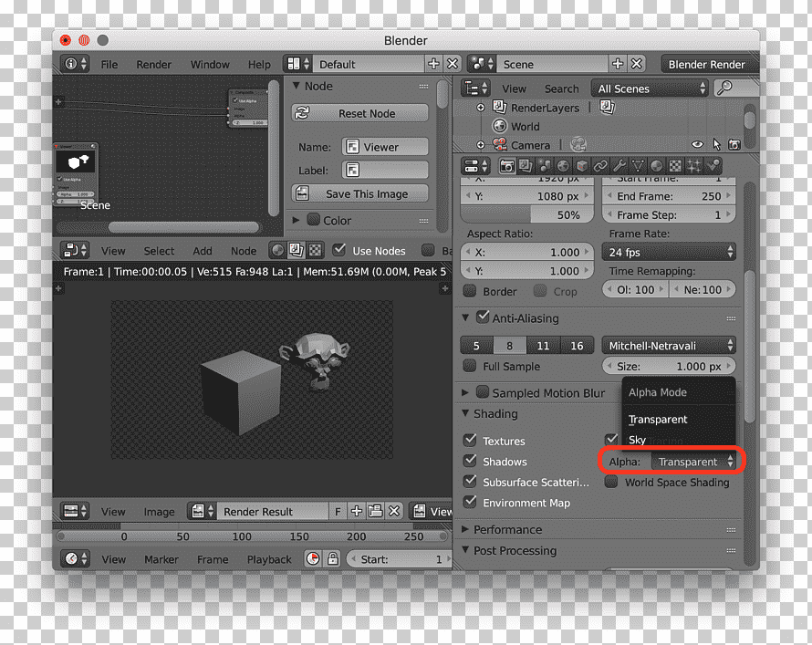Click the outliner search magnifier icon
This screenshot has height=645, width=812.
[724, 88]
